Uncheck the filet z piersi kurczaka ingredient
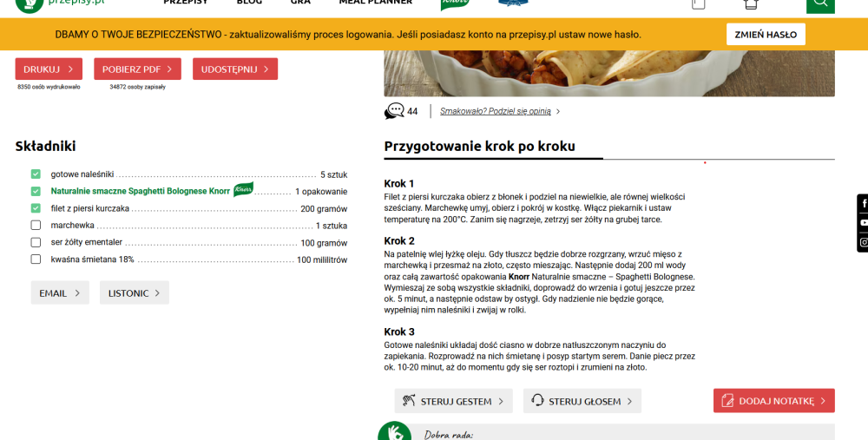Image resolution: width=868 pixels, height=440 pixels. click(x=36, y=208)
